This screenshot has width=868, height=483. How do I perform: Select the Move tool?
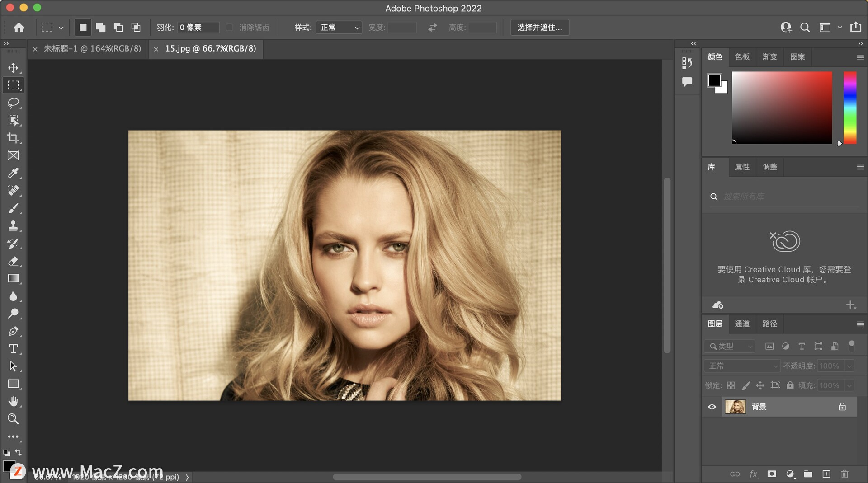coord(13,68)
